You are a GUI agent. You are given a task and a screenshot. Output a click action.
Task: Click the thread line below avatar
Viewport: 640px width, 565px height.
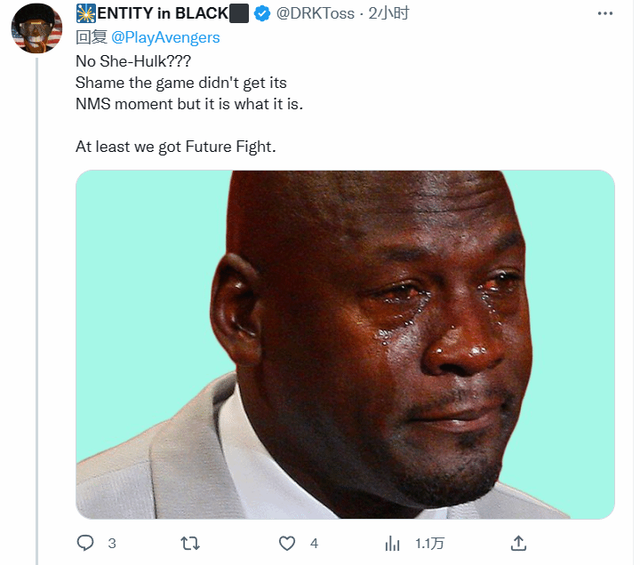(x=37, y=311)
